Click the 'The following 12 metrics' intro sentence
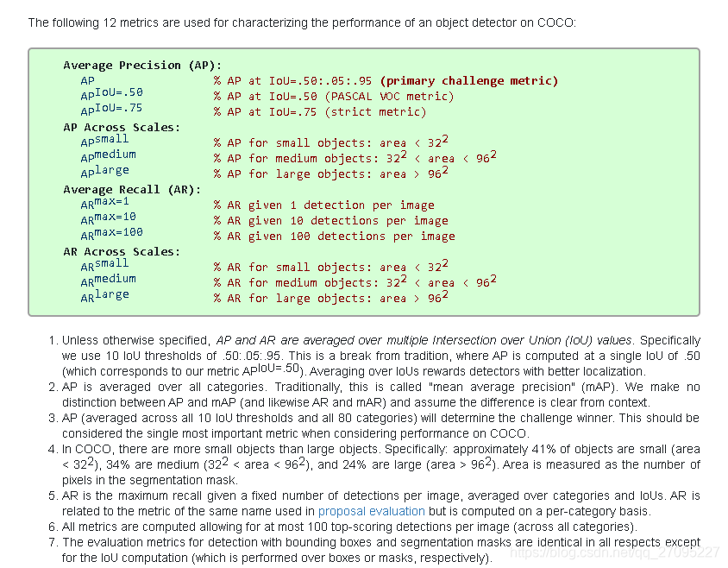The image size is (728, 568). click(x=302, y=22)
